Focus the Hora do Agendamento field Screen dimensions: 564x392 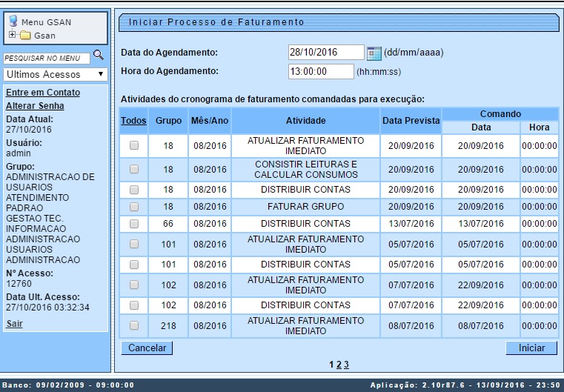(x=321, y=72)
